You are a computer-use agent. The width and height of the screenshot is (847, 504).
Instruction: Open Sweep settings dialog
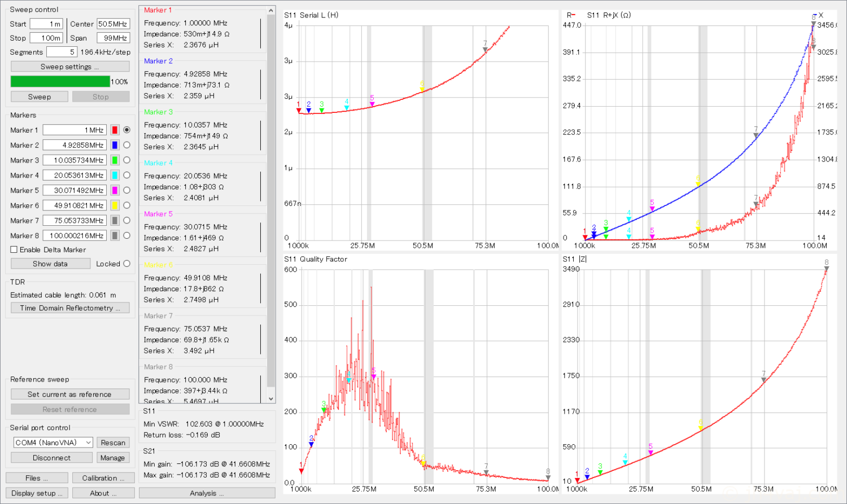point(70,67)
